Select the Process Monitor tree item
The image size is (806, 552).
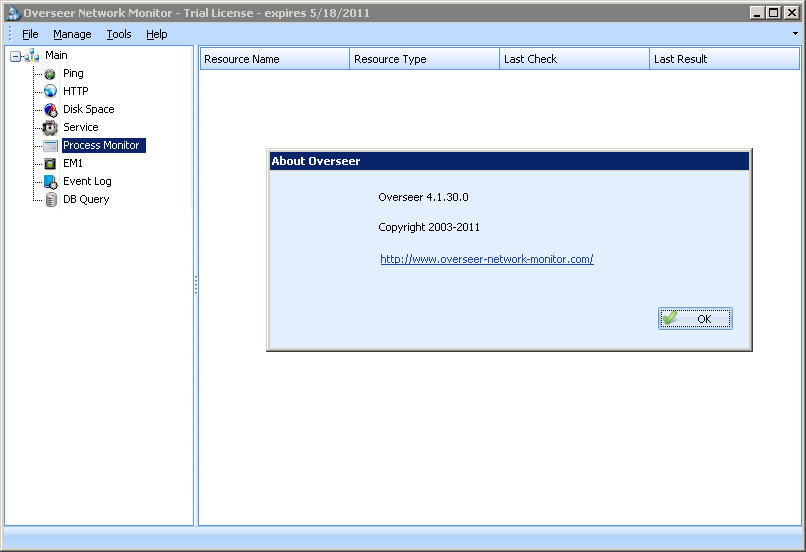coord(103,145)
